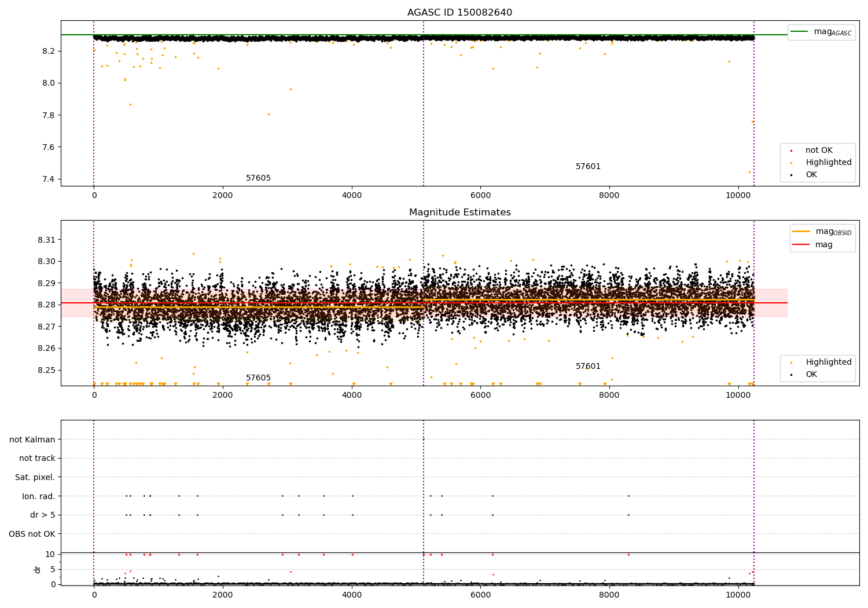Click the green line sample in the top legend
The height and width of the screenshot is (608, 868).
[x=799, y=32]
